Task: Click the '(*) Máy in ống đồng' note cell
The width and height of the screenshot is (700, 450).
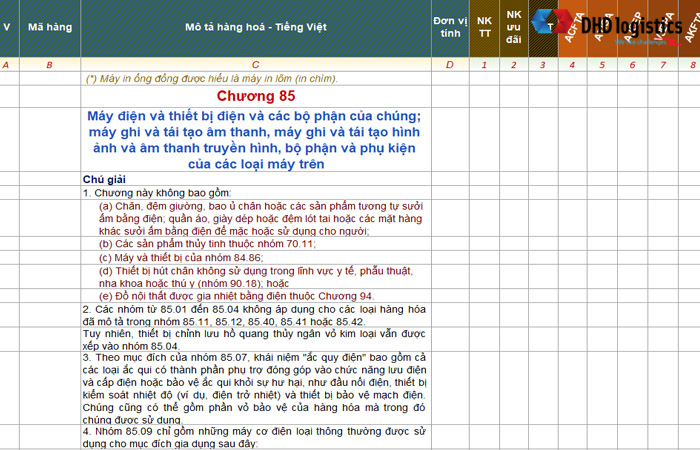Action: coord(256,79)
